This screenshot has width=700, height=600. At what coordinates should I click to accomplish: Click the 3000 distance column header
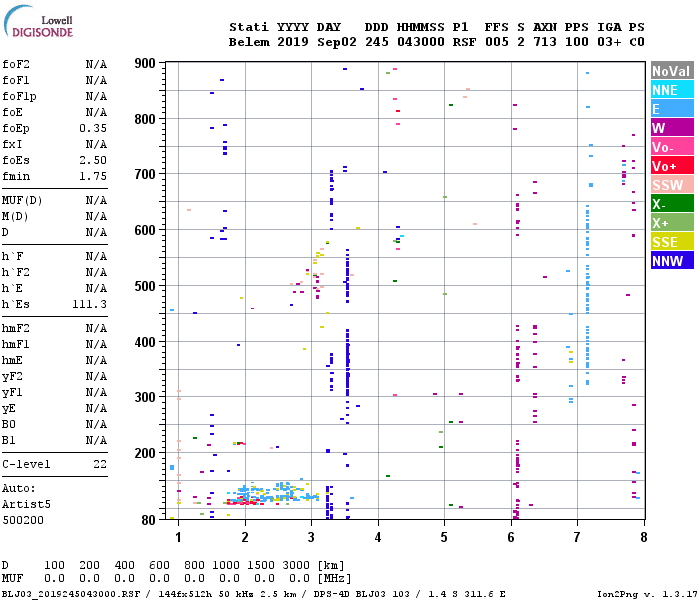[x=296, y=566]
